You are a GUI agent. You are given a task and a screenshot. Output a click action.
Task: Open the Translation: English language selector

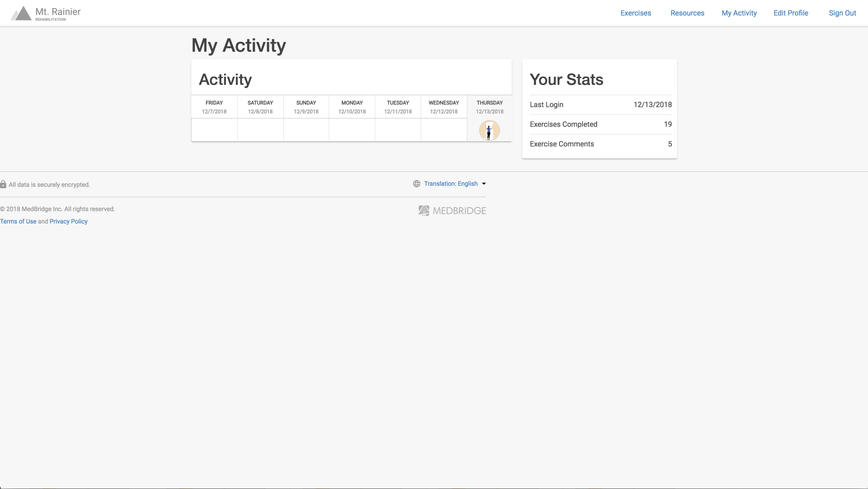click(451, 184)
